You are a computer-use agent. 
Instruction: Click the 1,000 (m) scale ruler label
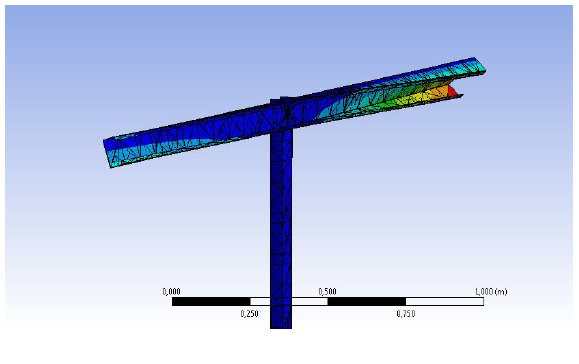491,292
